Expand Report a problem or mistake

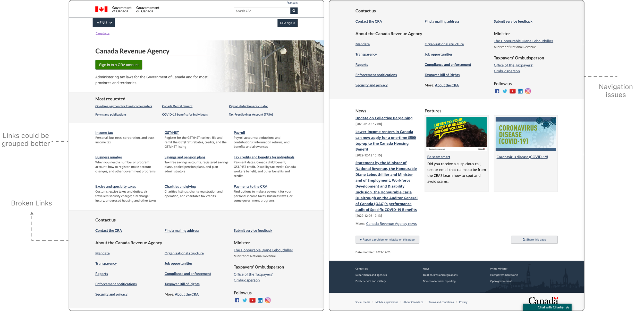387,240
